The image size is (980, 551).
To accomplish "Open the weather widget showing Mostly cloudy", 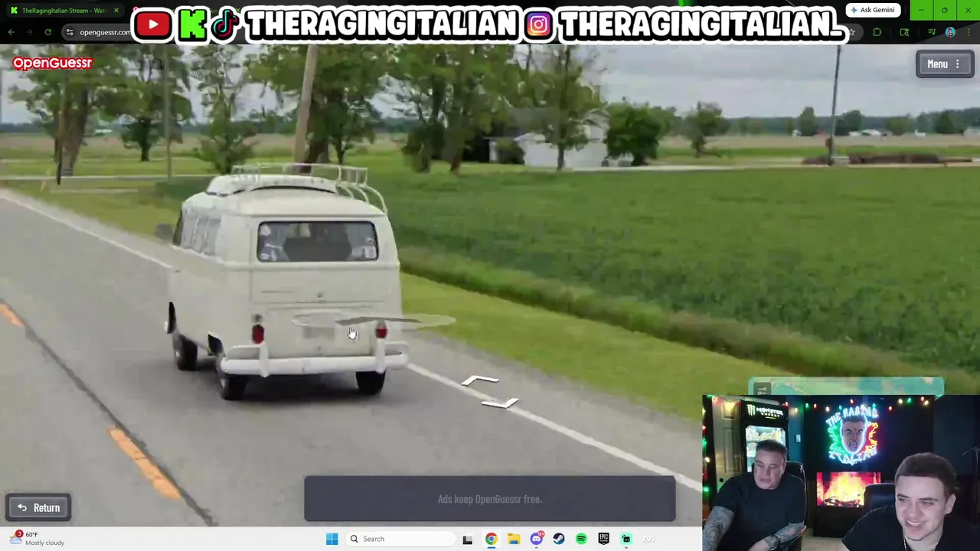I will (38, 539).
